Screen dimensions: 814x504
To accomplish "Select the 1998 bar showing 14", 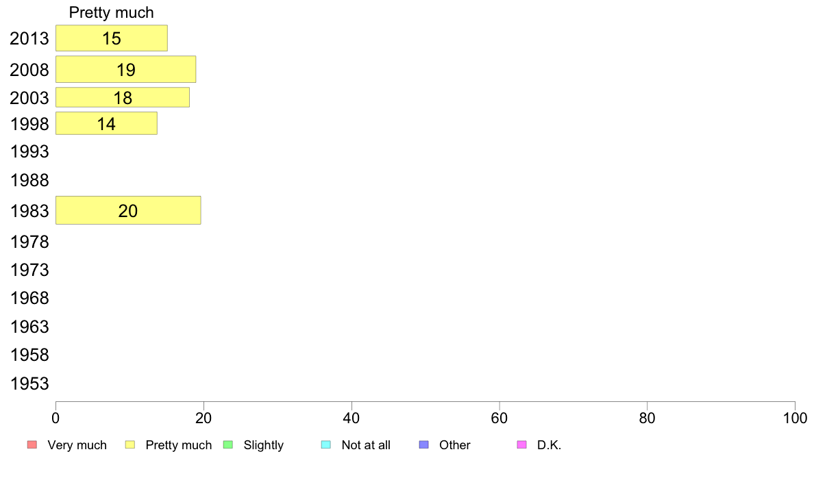I will click(x=106, y=124).
